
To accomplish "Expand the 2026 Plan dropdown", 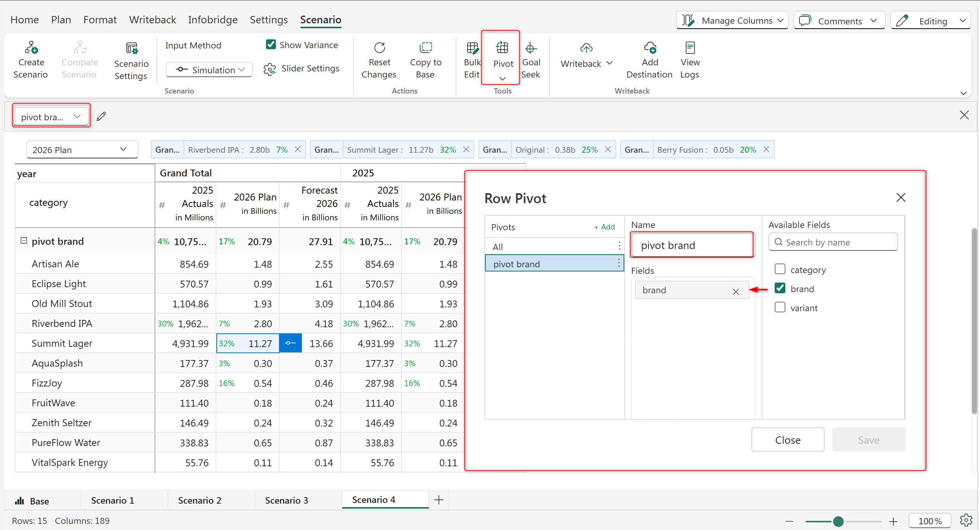I will click(82, 150).
